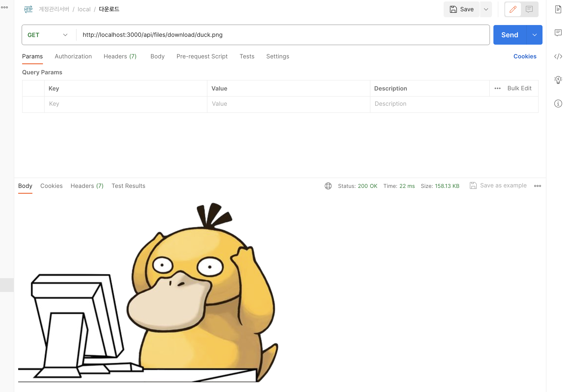Viewport: 570px width, 392px height.
Task: Switch to comment mode toggle
Action: pos(529,9)
